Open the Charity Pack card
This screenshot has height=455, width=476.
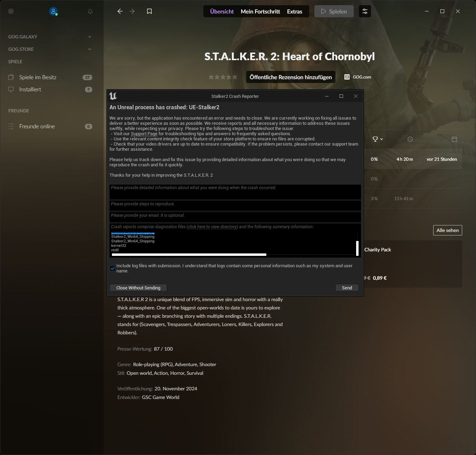click(413, 264)
